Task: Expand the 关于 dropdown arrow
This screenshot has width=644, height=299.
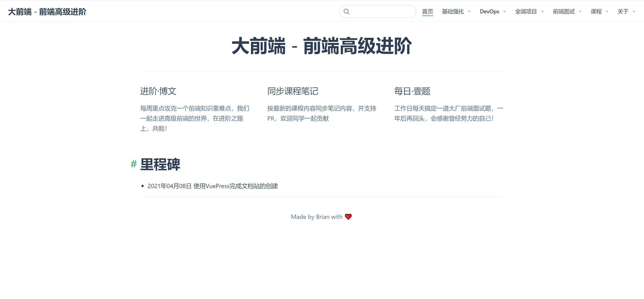Action: click(x=634, y=12)
